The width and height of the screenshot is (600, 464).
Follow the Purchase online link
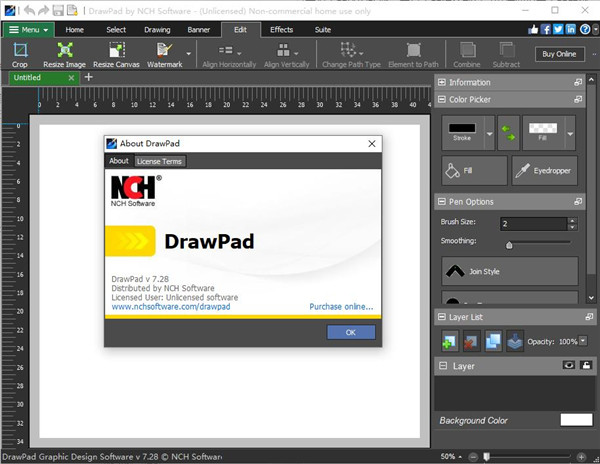[341, 307]
